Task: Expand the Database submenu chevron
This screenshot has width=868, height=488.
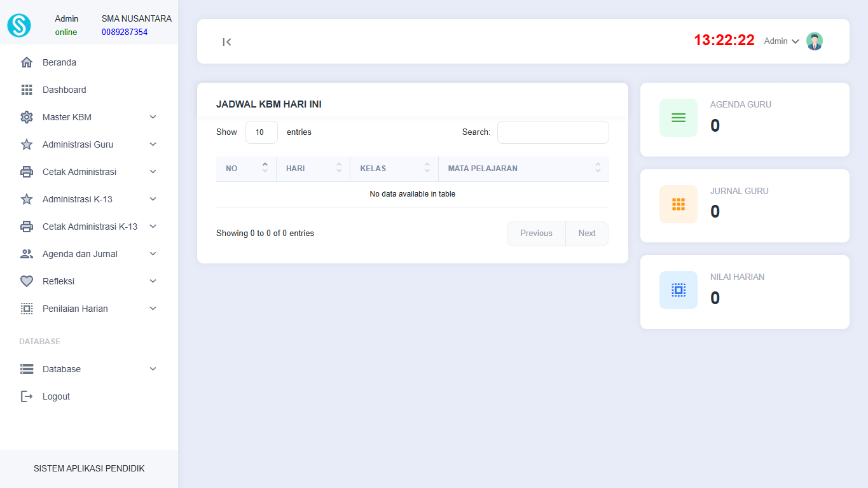Action: tap(153, 369)
